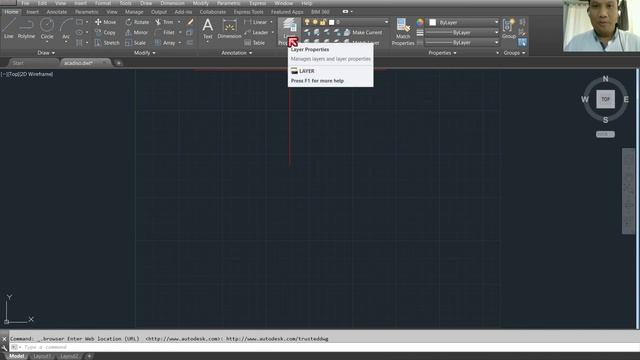Open the Window menu
The image size is (640, 360).
(283, 3)
